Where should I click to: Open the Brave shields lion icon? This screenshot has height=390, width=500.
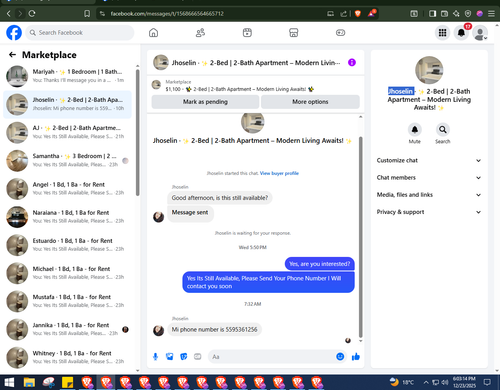pos(358,14)
